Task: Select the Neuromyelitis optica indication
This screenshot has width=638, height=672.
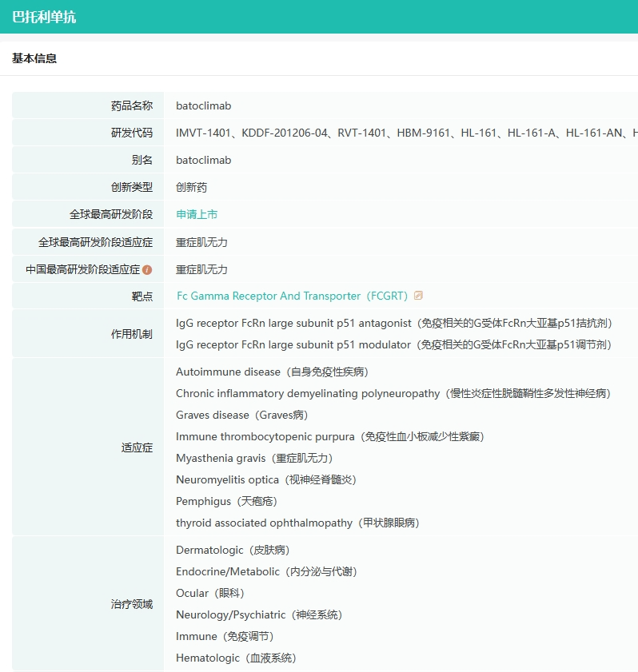Action: 265,479
